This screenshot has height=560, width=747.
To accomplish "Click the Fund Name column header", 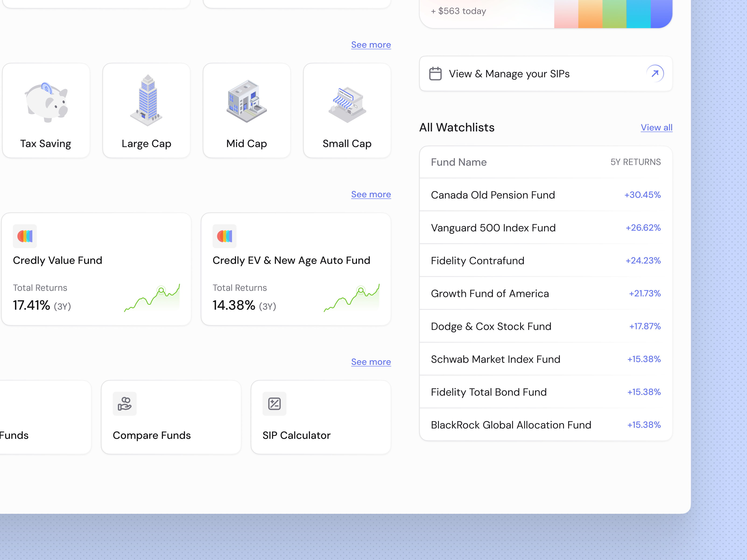I will pos(459,162).
